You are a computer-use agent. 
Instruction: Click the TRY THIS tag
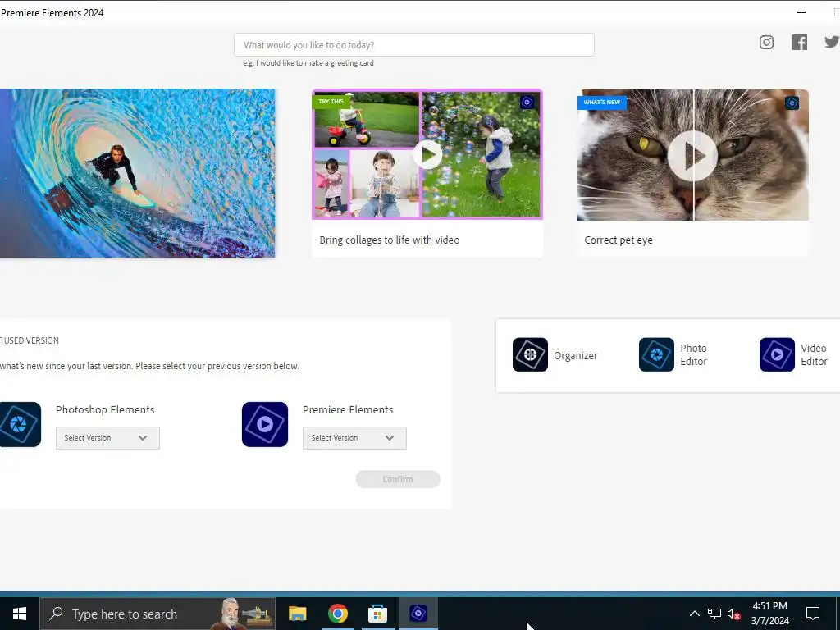[x=331, y=101]
